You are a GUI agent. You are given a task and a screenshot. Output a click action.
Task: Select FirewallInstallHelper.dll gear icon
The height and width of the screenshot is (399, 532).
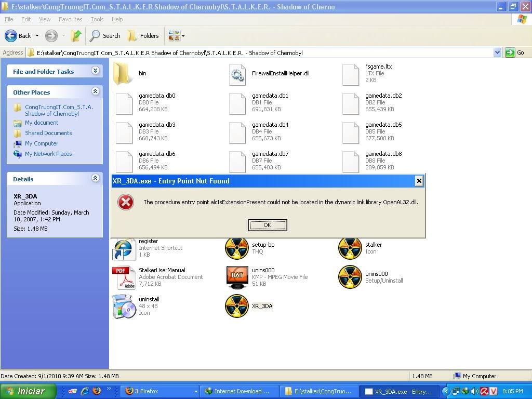pyautogui.click(x=237, y=75)
